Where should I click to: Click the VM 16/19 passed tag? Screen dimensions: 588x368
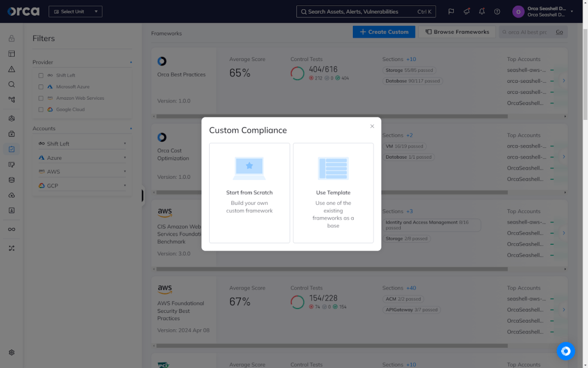(404, 147)
